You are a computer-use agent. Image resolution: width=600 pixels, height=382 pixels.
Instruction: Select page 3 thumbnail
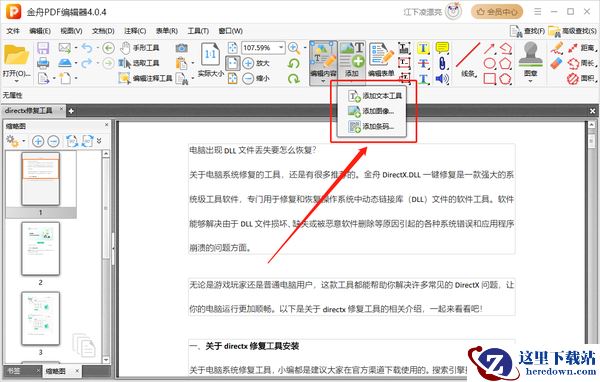click(x=41, y=318)
